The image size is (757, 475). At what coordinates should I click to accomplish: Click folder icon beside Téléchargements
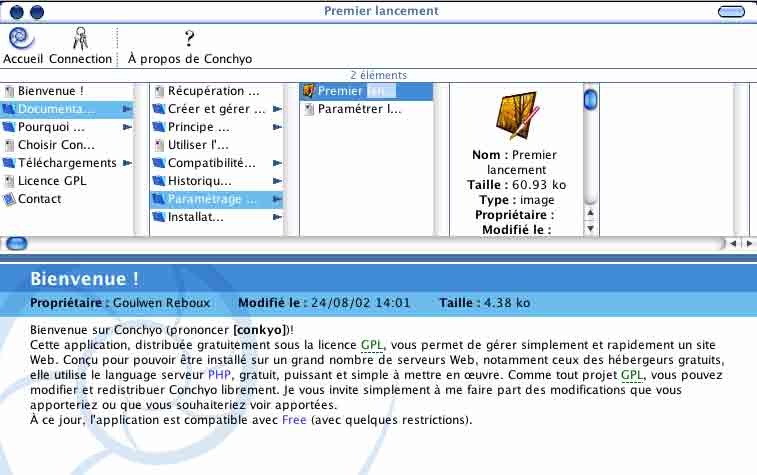pyautogui.click(x=9, y=163)
